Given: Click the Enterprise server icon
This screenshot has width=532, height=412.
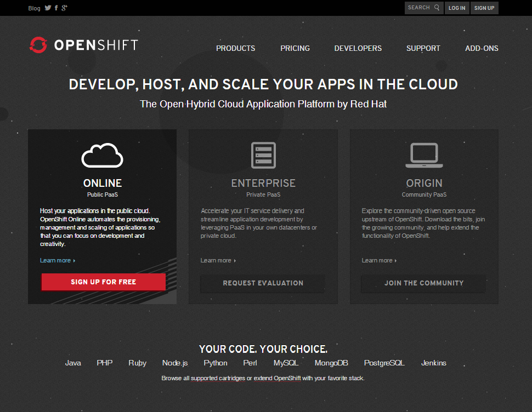Looking at the screenshot, I should tap(263, 155).
